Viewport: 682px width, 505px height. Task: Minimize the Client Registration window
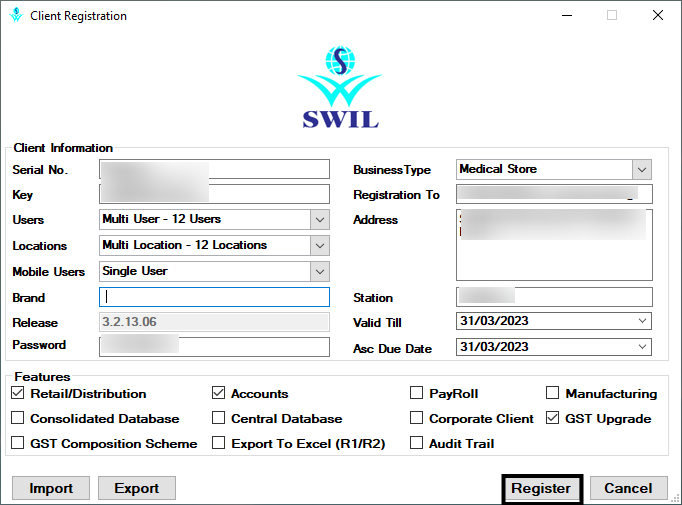[567, 16]
